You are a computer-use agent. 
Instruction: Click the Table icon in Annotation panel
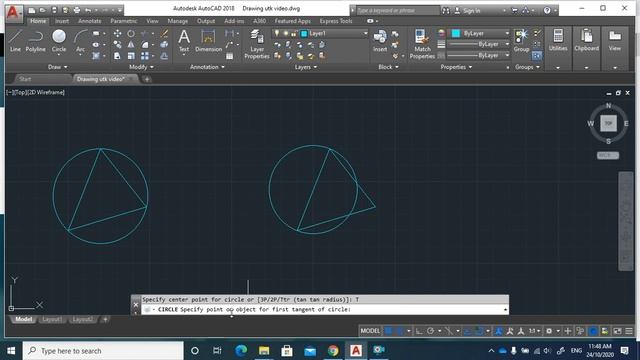(229, 56)
